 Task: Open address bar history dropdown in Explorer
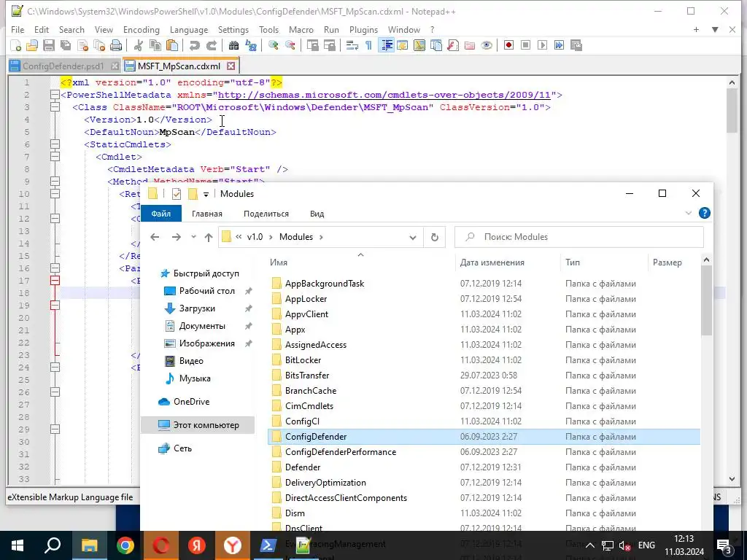pyautogui.click(x=413, y=237)
